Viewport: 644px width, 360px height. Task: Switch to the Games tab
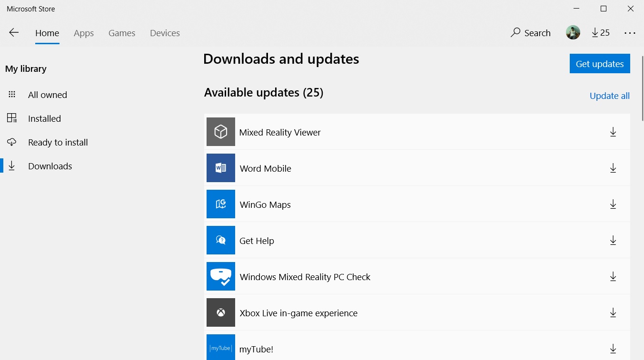click(122, 33)
